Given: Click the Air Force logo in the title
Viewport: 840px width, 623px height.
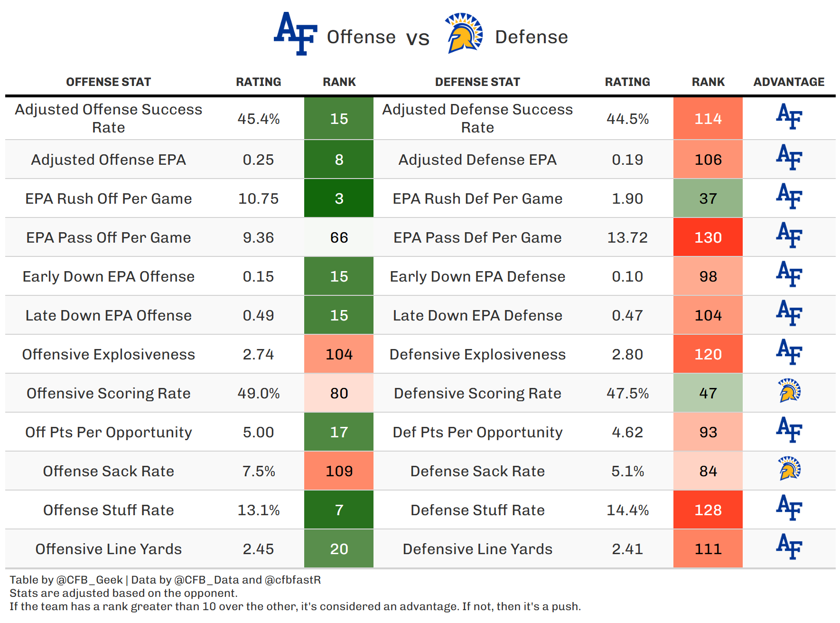Looking at the screenshot, I should tap(296, 34).
